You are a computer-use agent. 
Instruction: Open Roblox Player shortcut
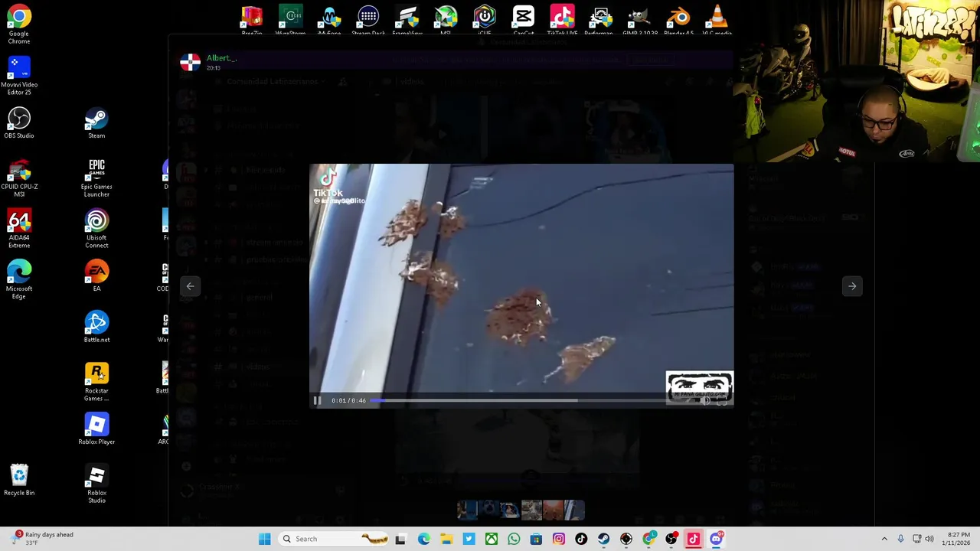click(x=96, y=429)
